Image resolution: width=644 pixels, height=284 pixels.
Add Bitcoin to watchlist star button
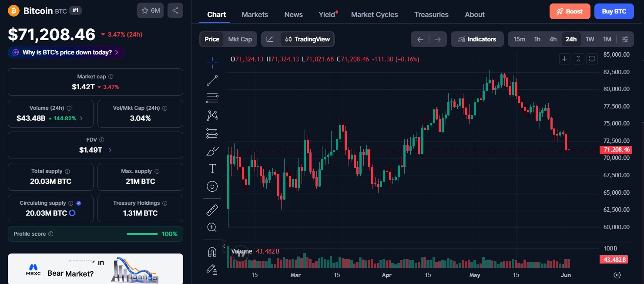click(151, 10)
